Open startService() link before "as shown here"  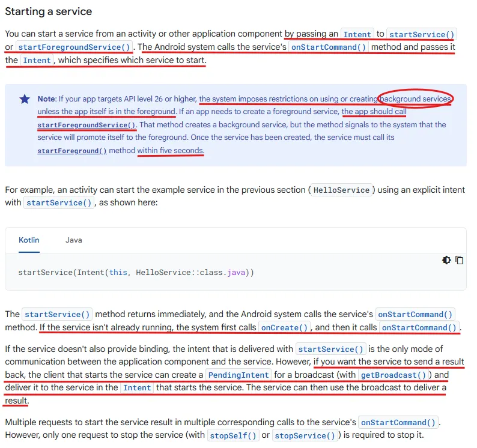point(59,203)
